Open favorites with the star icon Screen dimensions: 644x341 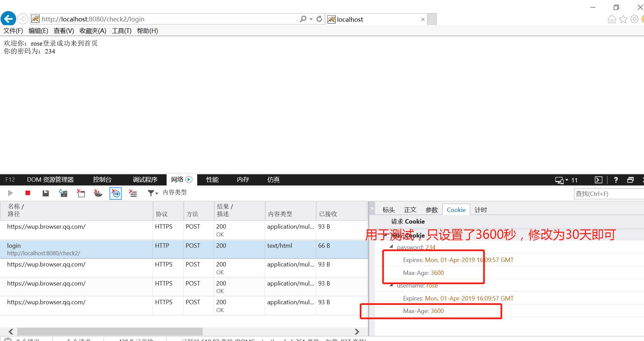click(x=623, y=19)
